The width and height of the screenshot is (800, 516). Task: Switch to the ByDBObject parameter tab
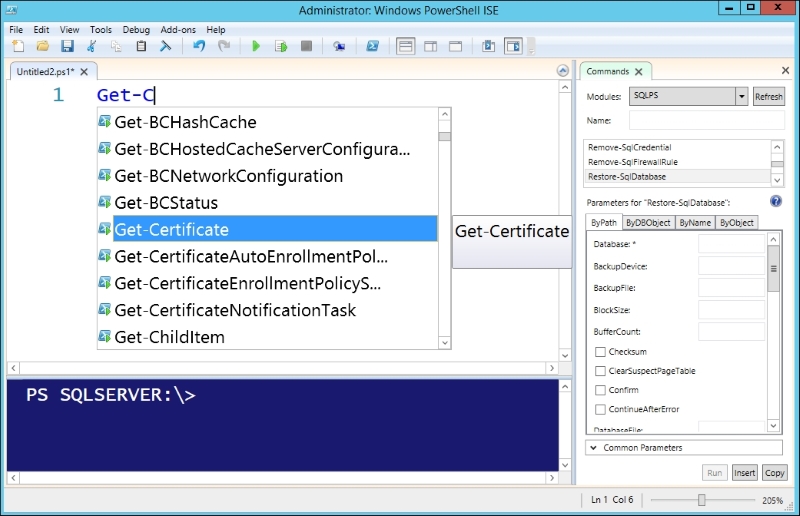648,223
